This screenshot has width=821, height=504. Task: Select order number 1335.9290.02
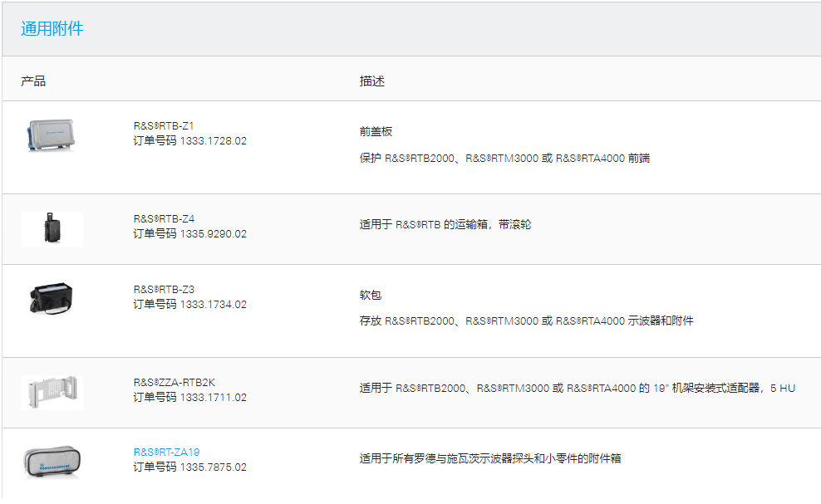coord(213,234)
